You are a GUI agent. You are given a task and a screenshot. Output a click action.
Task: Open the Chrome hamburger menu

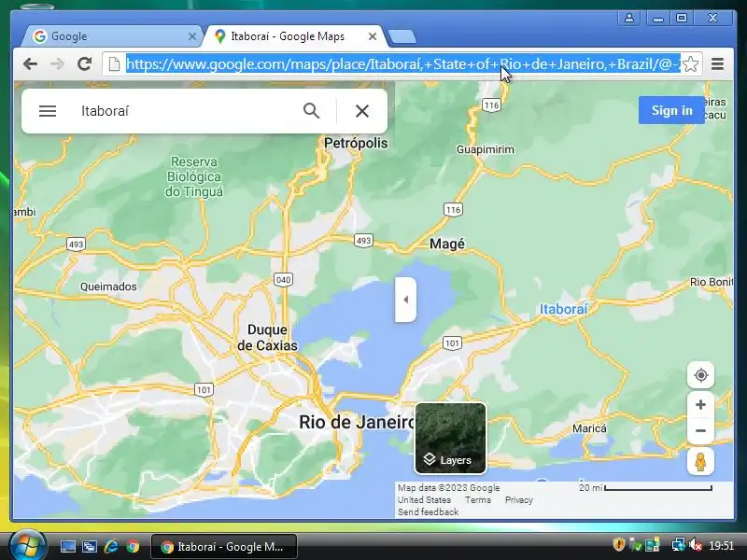pos(717,63)
